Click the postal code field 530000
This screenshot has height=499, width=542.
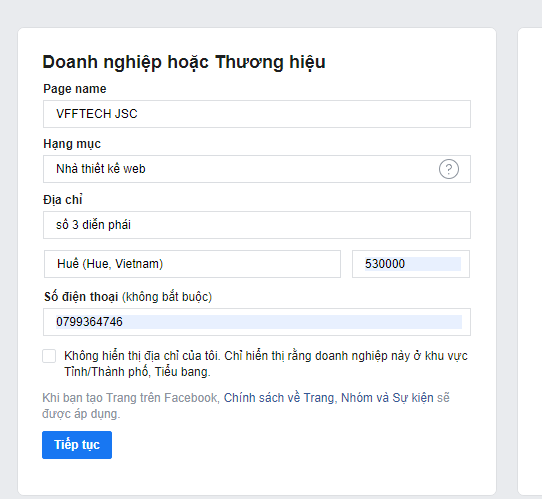pos(411,264)
